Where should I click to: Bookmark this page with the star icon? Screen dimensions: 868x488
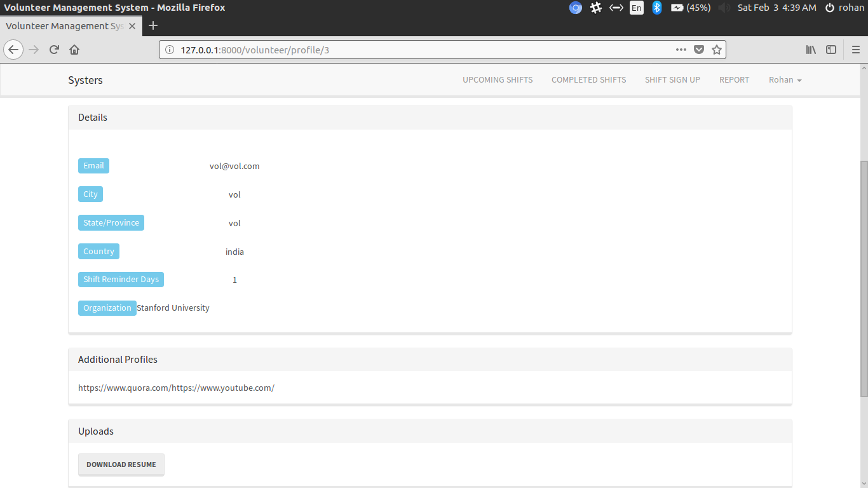pyautogui.click(x=717, y=49)
